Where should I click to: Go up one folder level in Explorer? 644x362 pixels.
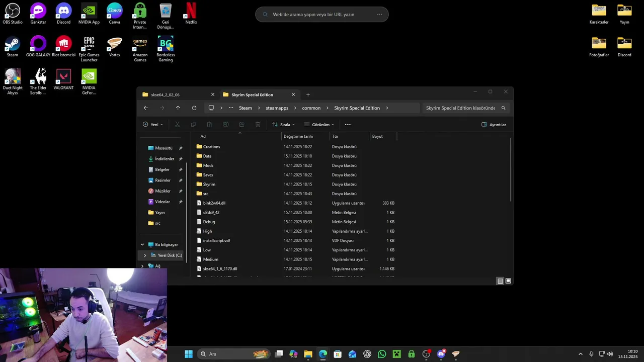[x=178, y=108]
